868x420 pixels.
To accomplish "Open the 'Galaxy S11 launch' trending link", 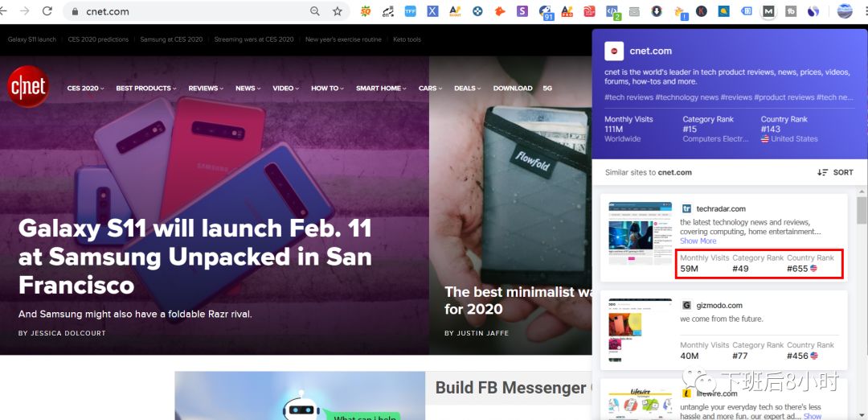I will click(32, 39).
